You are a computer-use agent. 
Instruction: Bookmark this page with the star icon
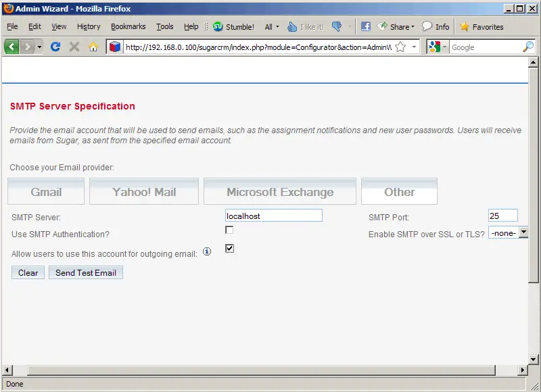[x=400, y=47]
